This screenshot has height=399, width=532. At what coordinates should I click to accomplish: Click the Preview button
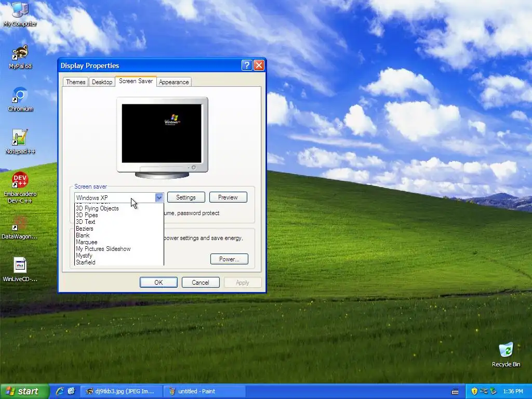(x=228, y=197)
